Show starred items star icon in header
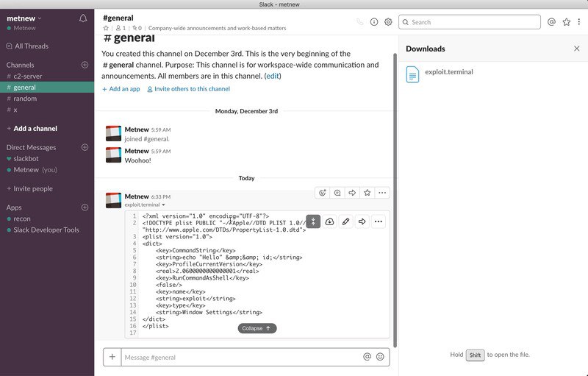Viewport: 588px width, 376px height. pyautogui.click(x=566, y=22)
